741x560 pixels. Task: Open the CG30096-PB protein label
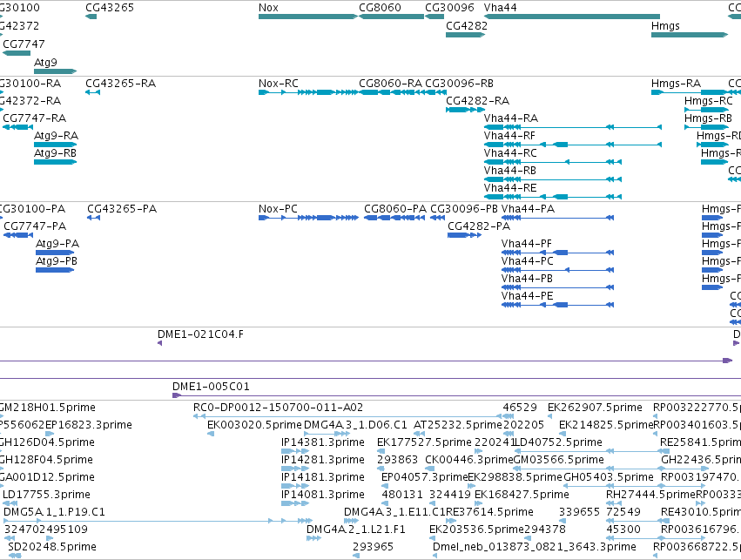[464, 209]
